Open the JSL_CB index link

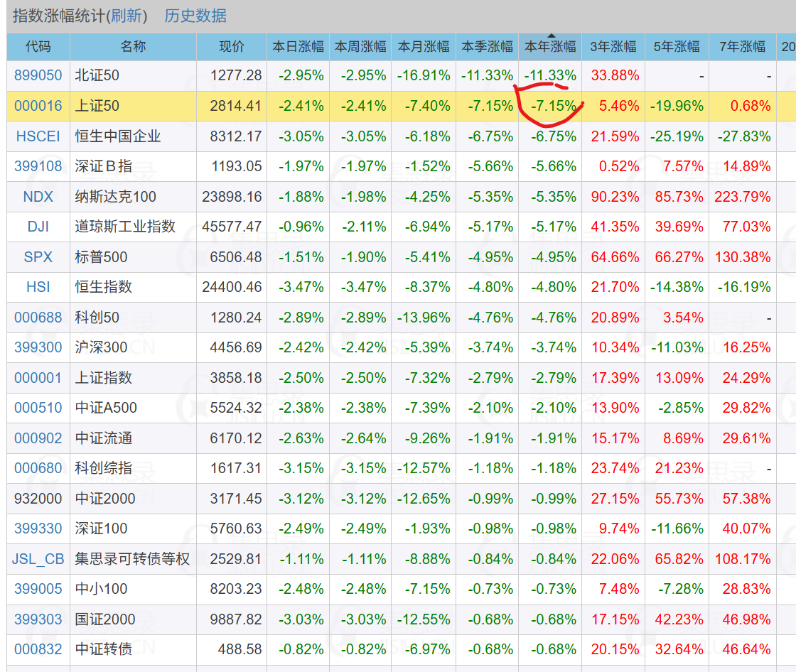tap(38, 559)
